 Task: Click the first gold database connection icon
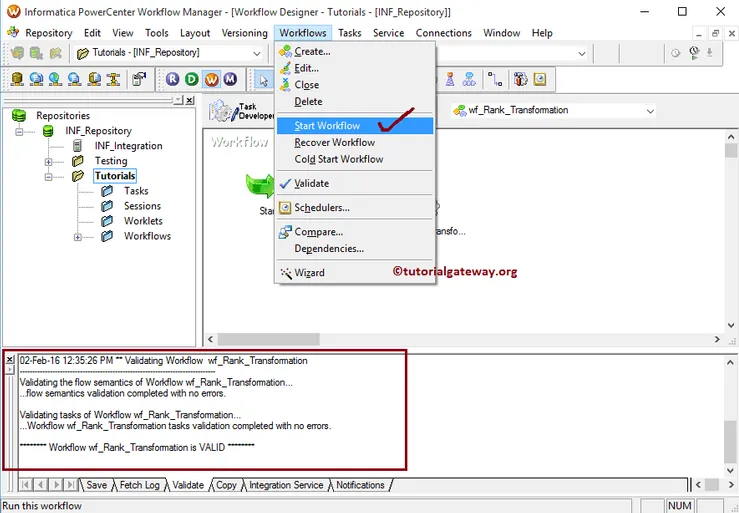click(17, 79)
